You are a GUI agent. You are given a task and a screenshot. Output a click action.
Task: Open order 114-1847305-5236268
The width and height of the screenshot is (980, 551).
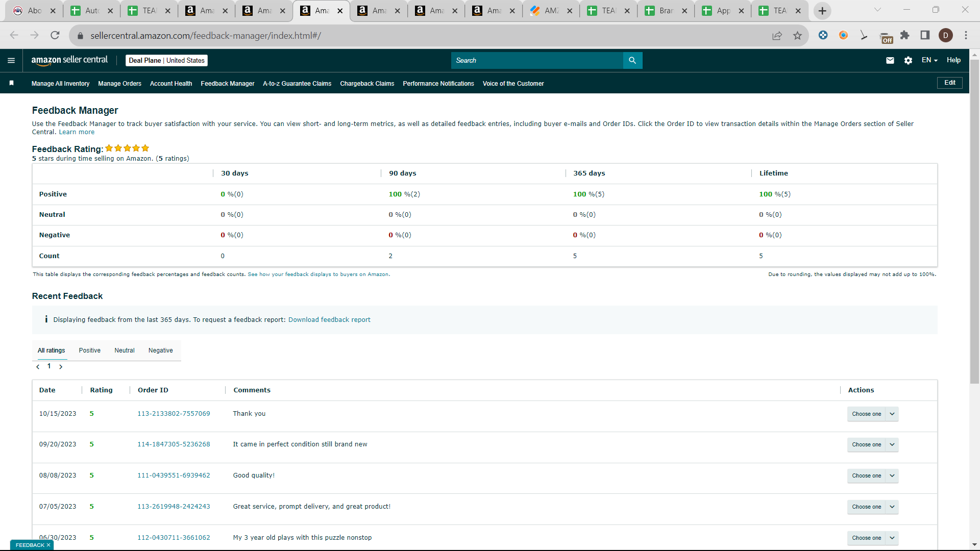pyautogui.click(x=174, y=444)
